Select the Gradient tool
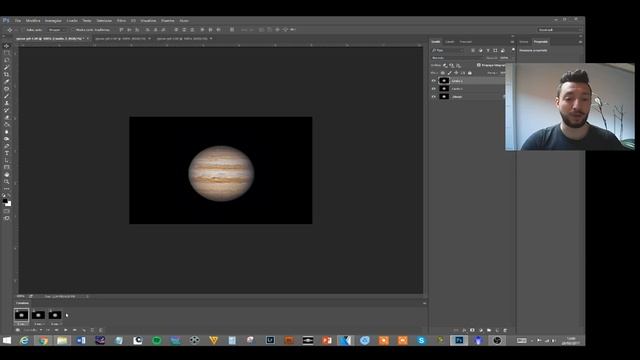The width and height of the screenshot is (640, 360). click(7, 124)
